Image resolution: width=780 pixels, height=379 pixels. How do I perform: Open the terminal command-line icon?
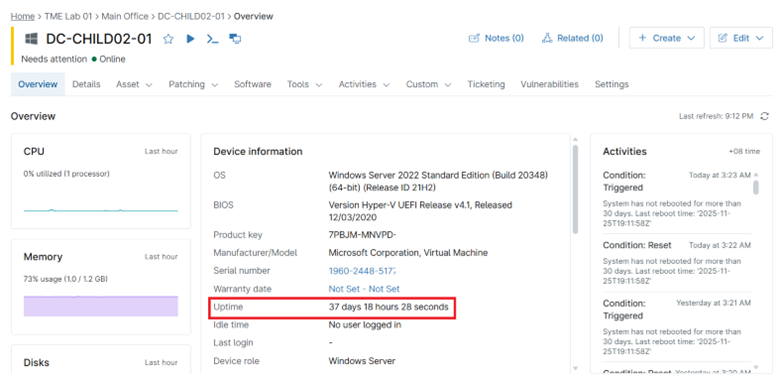(x=212, y=39)
